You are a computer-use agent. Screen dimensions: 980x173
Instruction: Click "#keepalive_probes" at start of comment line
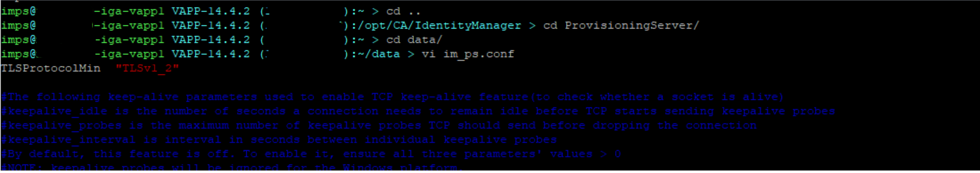[x=61, y=126]
